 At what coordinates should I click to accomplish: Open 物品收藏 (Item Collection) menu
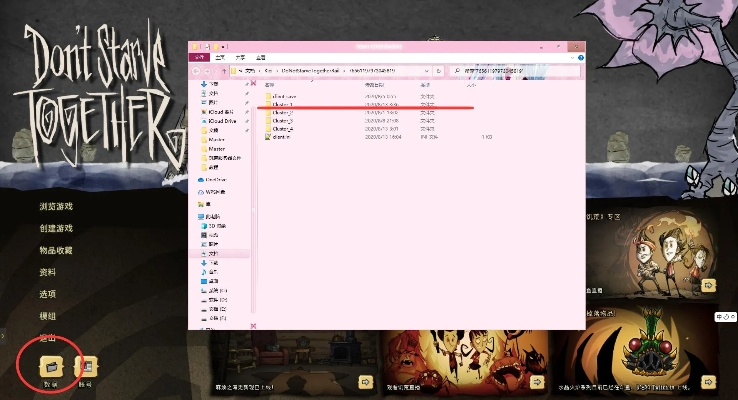tap(56, 250)
